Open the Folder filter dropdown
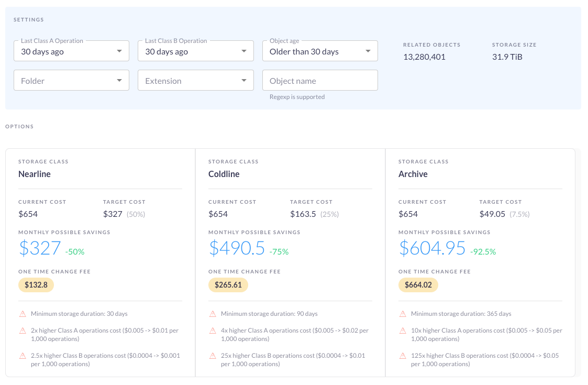The image size is (588, 385). [x=71, y=80]
